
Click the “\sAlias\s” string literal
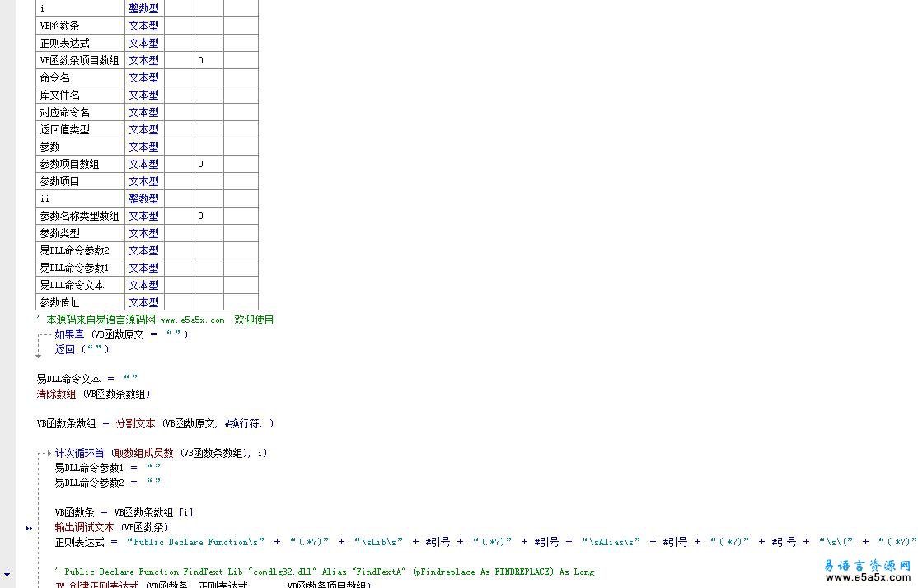pos(611,542)
